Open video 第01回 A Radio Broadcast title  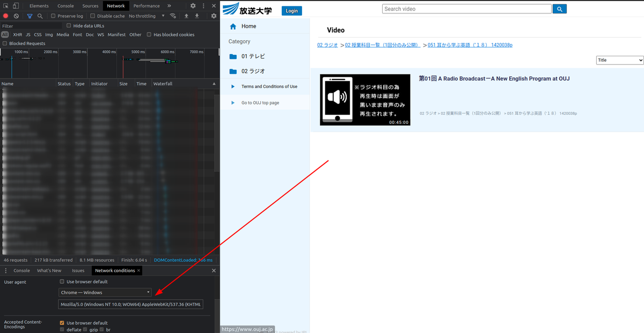pyautogui.click(x=494, y=79)
